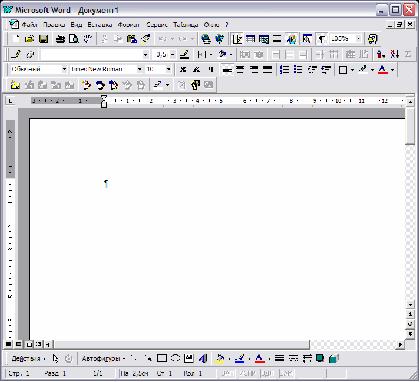The image size is (420, 382).
Task: Toggle Italic formatting button
Action: 197,69
